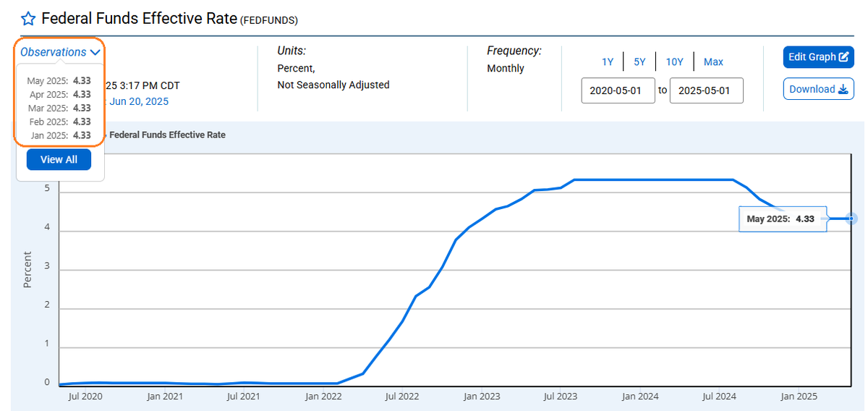Click the Units label

(292, 51)
